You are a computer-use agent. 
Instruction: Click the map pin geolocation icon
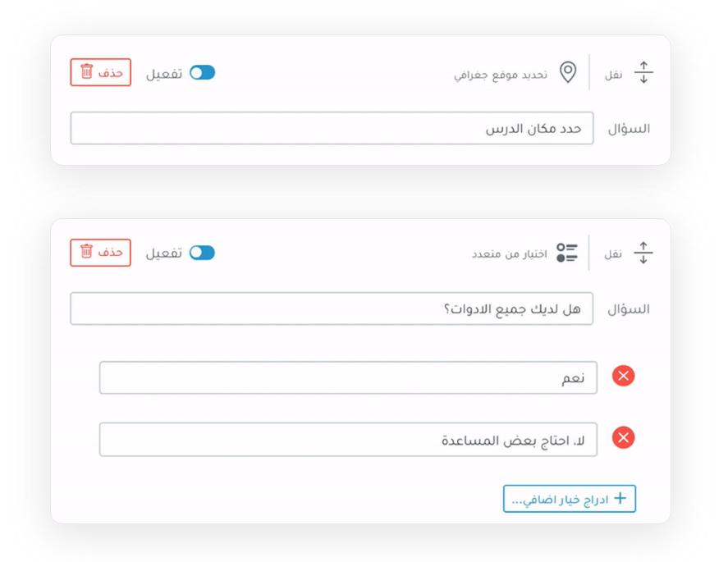click(x=567, y=73)
